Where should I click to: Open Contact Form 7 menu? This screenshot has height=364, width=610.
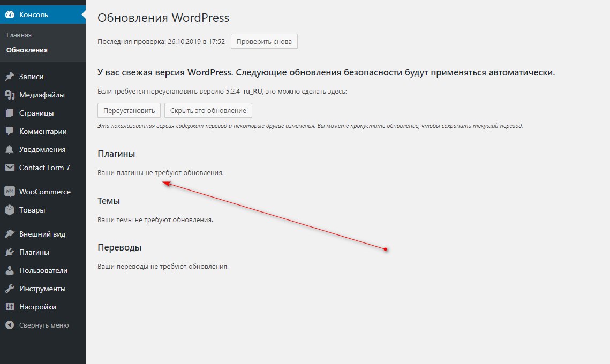43,168
